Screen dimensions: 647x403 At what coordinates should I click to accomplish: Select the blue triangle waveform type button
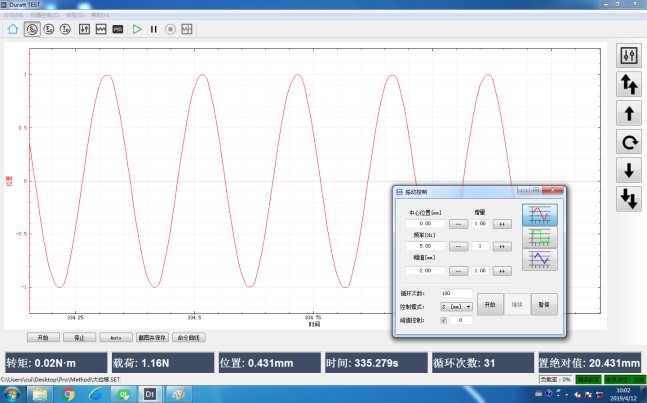point(539,259)
